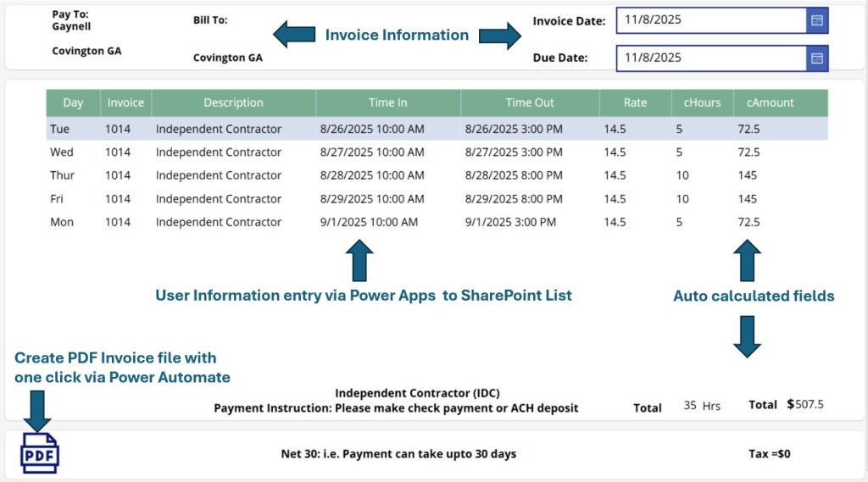Click cAmount 145 in Fri row
The image size is (868, 482).
pyautogui.click(x=748, y=199)
